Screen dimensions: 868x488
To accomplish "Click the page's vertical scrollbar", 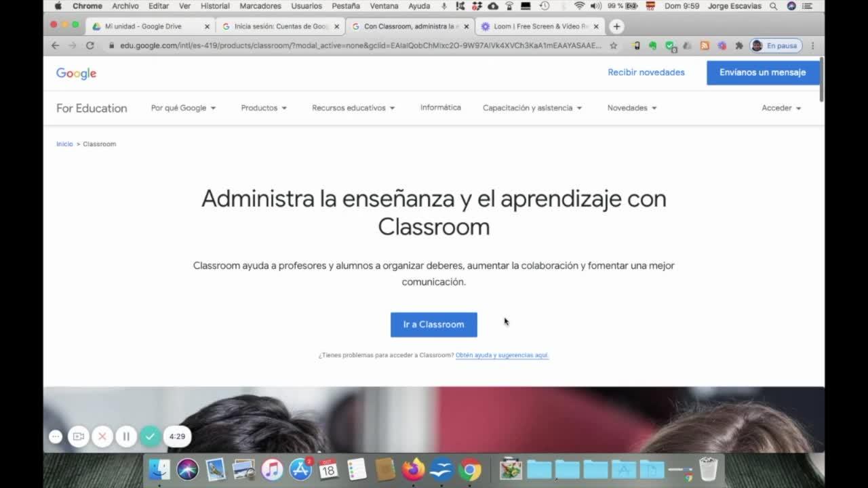I will point(821,80).
